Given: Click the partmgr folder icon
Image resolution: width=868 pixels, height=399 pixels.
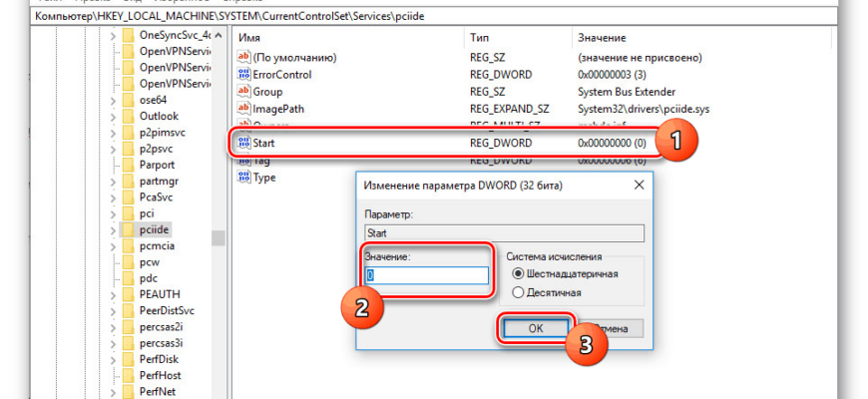Looking at the screenshot, I should (x=129, y=181).
